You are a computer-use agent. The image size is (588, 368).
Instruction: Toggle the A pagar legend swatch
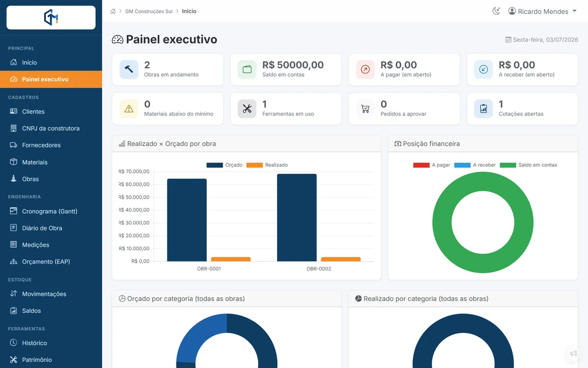(421, 165)
